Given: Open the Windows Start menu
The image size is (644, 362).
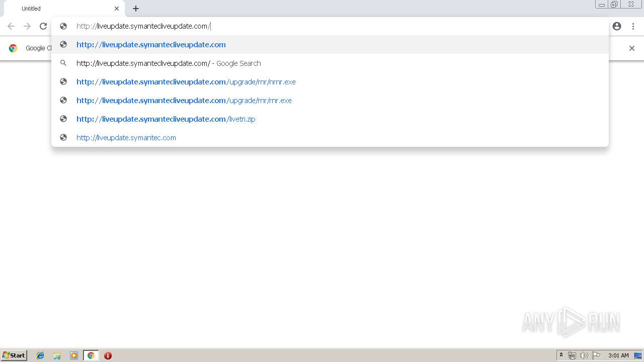Looking at the screenshot, I should tap(14, 355).
